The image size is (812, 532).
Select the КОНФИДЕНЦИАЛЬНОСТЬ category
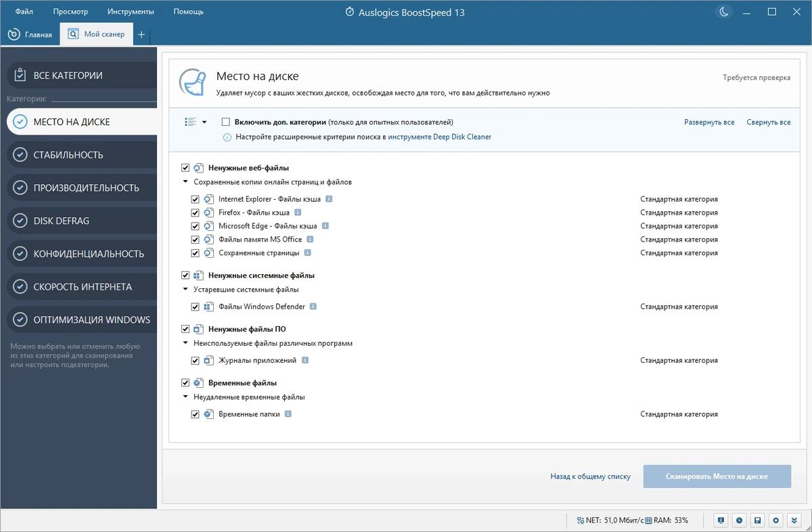82,254
